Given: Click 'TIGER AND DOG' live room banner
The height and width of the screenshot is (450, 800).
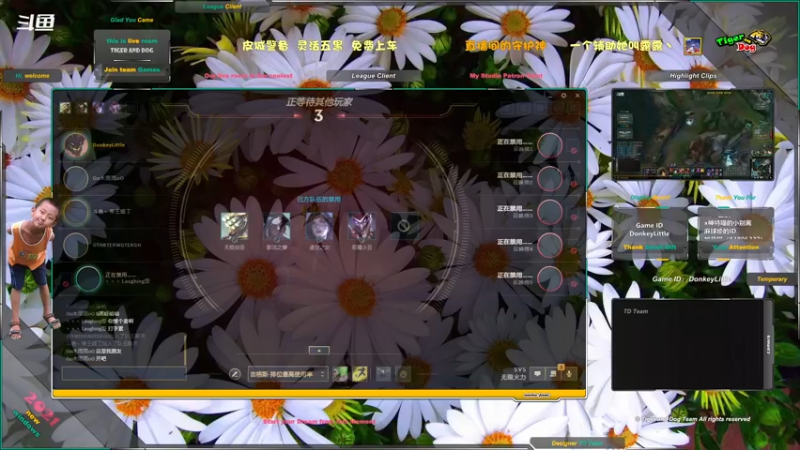Looking at the screenshot, I should point(132,51).
